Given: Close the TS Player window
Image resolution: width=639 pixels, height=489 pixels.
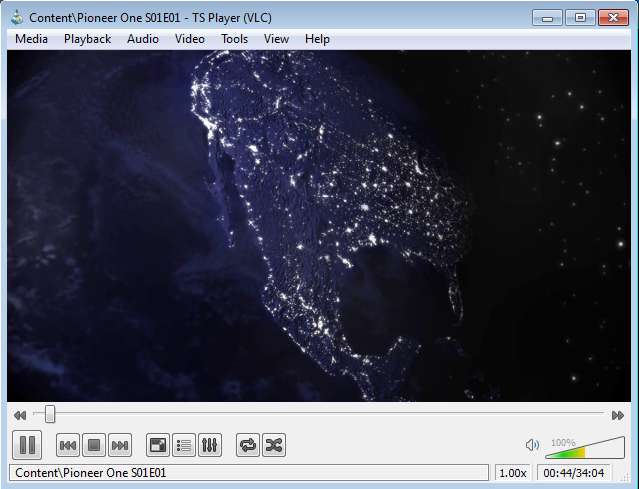Looking at the screenshot, I should point(613,18).
